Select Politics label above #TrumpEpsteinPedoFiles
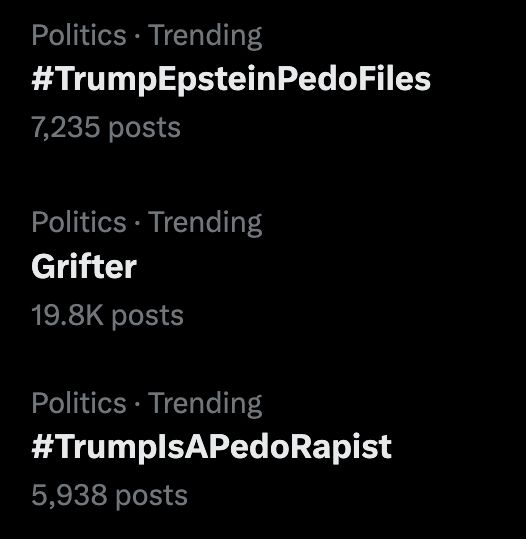 click(x=79, y=35)
